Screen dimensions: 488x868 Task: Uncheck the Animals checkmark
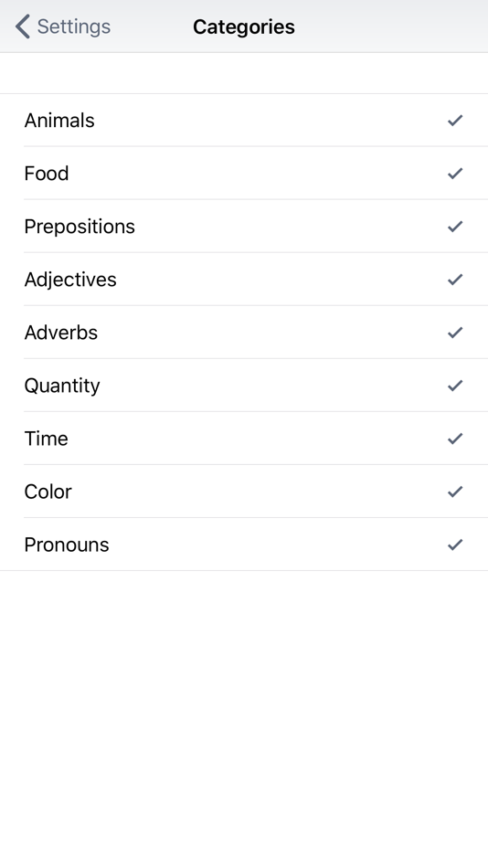point(455,120)
